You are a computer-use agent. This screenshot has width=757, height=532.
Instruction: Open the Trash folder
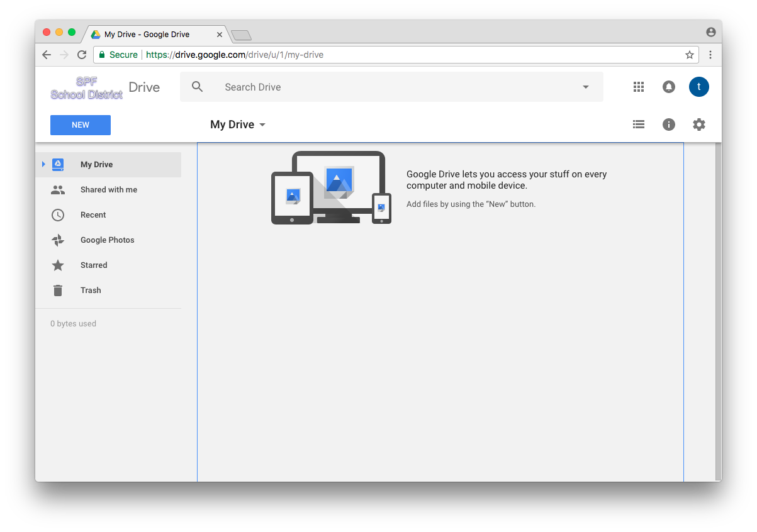91,291
